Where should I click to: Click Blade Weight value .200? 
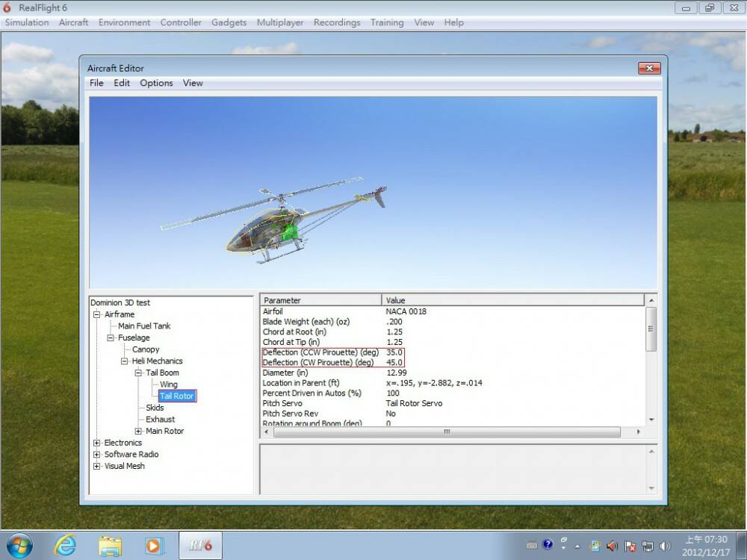coord(394,322)
